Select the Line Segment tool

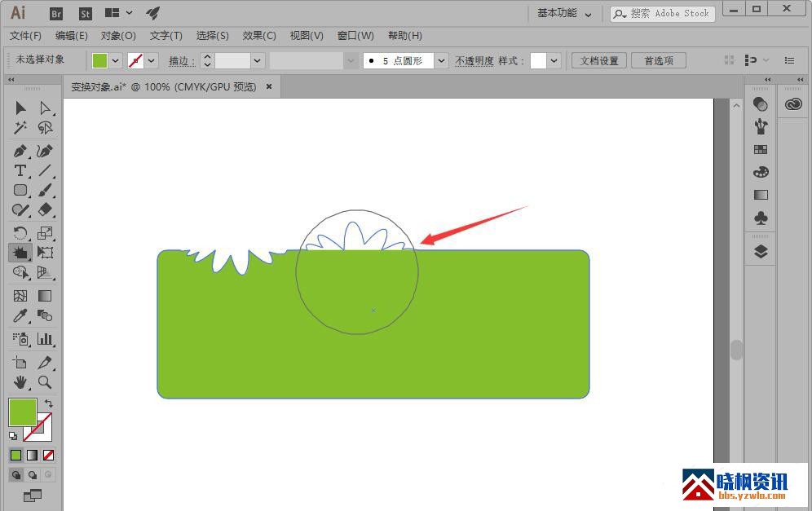tap(45, 170)
